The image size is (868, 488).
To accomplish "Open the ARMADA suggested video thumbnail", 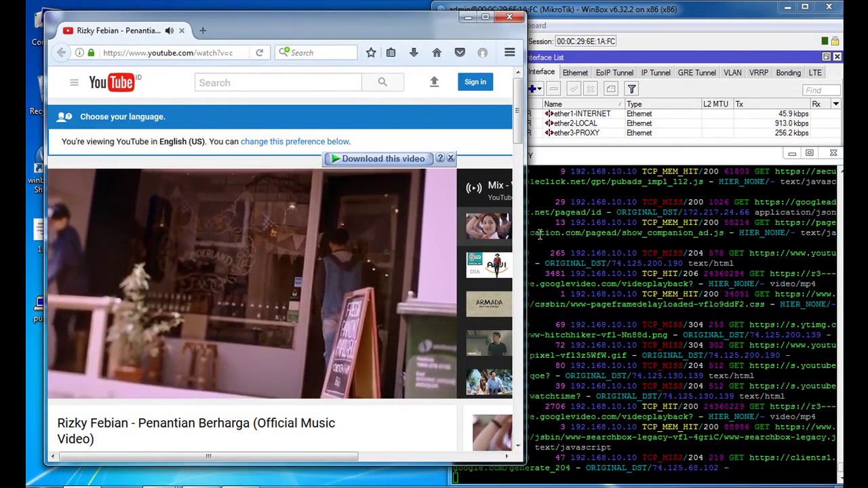I will point(488,304).
